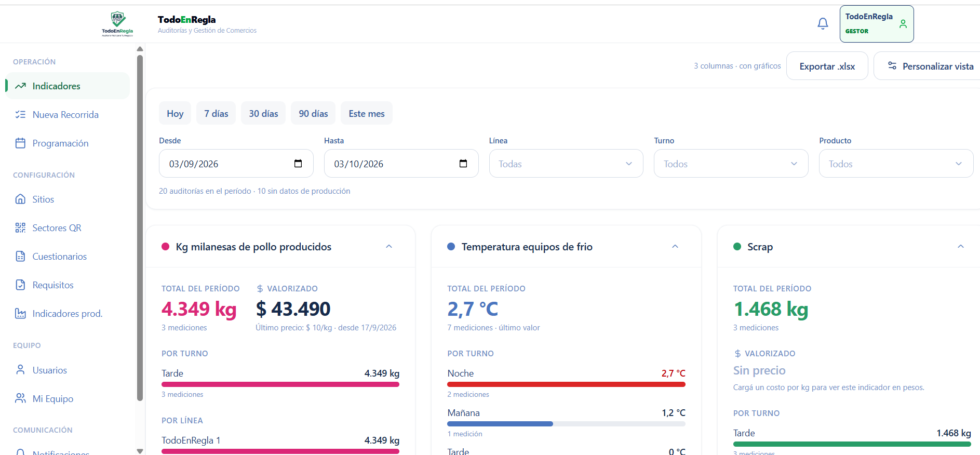Open the TodoEnRegla gestor user profile

pyautogui.click(x=877, y=24)
